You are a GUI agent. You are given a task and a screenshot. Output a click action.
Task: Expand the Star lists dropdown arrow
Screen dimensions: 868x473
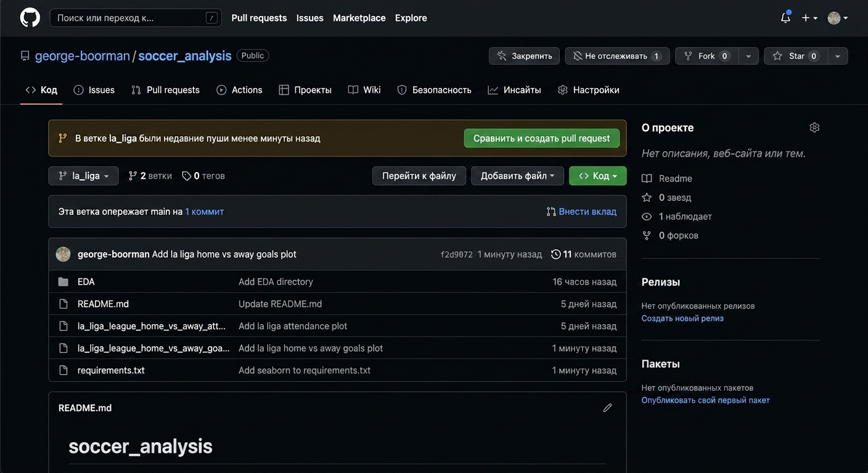point(838,56)
